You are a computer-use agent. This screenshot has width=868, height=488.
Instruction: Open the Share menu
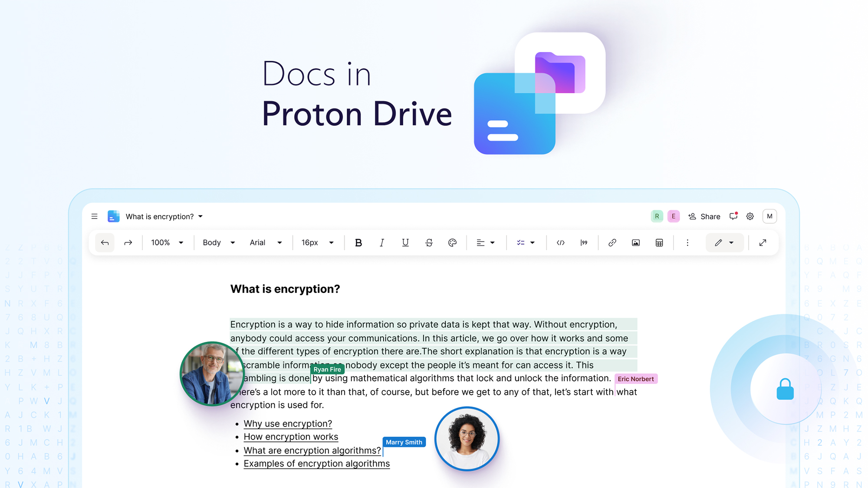pos(705,216)
